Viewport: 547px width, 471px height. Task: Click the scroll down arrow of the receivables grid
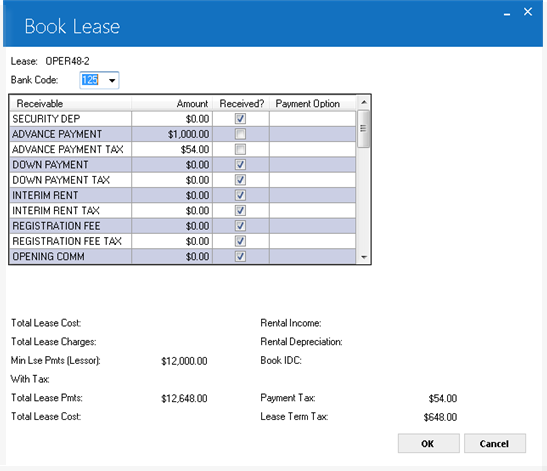coord(364,257)
